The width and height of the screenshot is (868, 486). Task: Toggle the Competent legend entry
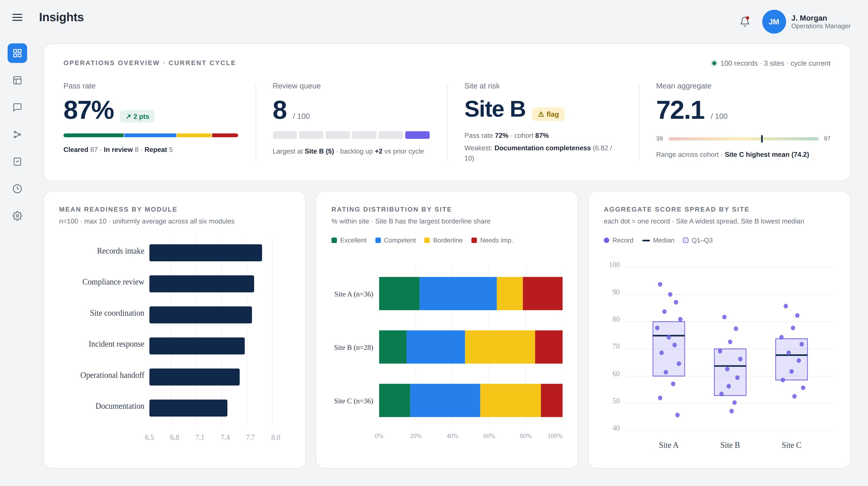tap(395, 240)
